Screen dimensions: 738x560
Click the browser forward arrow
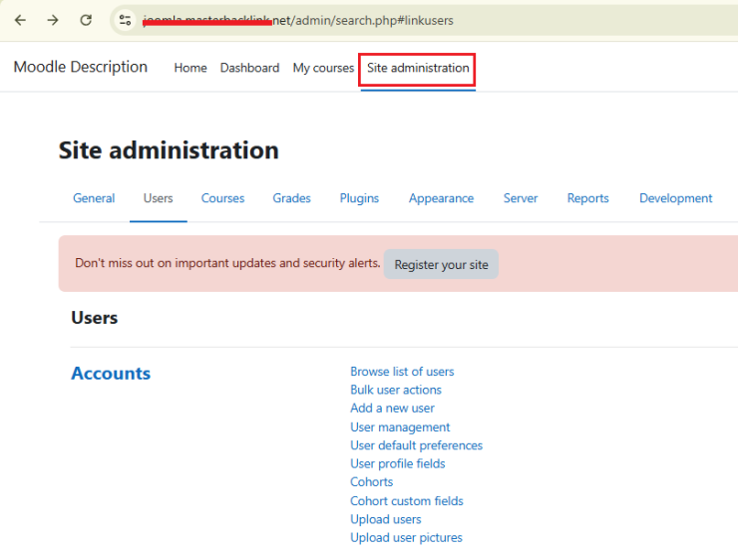53,20
